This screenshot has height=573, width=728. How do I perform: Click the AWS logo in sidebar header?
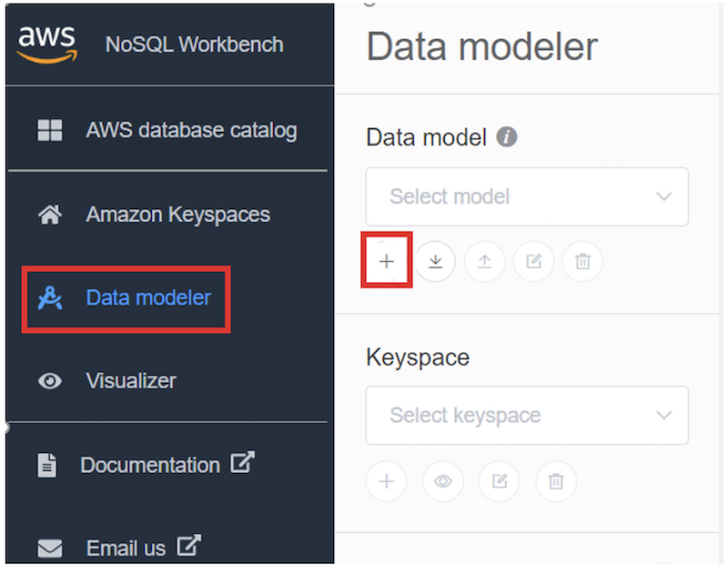tap(47, 44)
